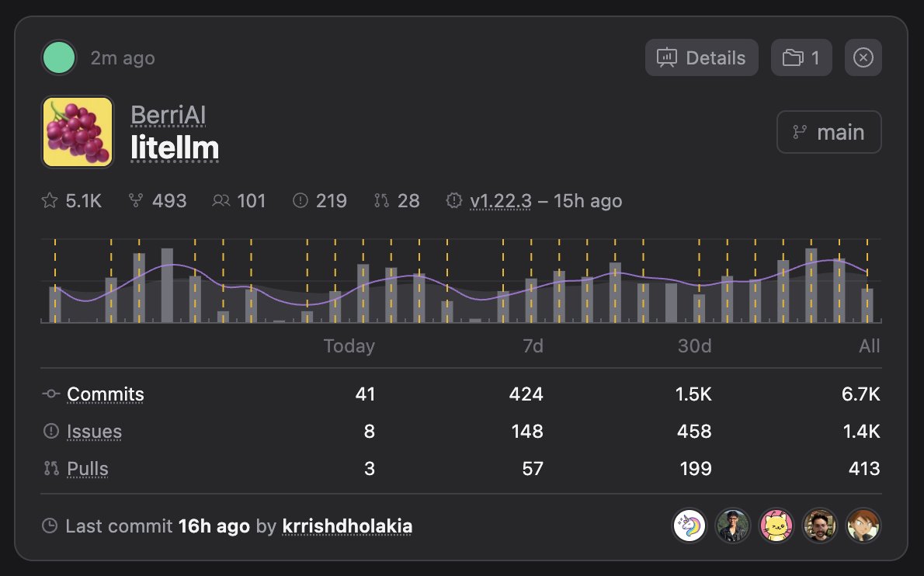Click the Pulls All value 413
The height and width of the screenshot is (576, 924).
pos(864,469)
